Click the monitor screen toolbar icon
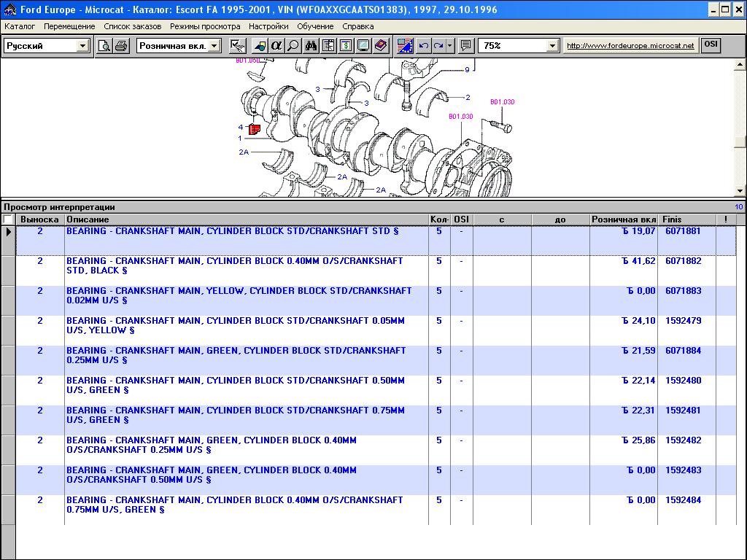747x560 pixels. click(x=363, y=46)
